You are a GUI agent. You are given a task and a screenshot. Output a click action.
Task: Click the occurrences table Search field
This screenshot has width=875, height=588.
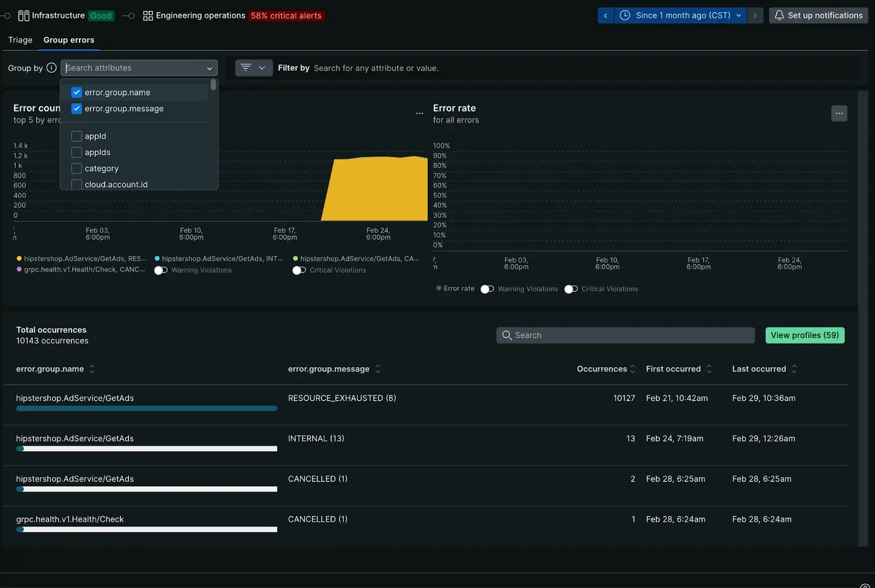coord(625,335)
